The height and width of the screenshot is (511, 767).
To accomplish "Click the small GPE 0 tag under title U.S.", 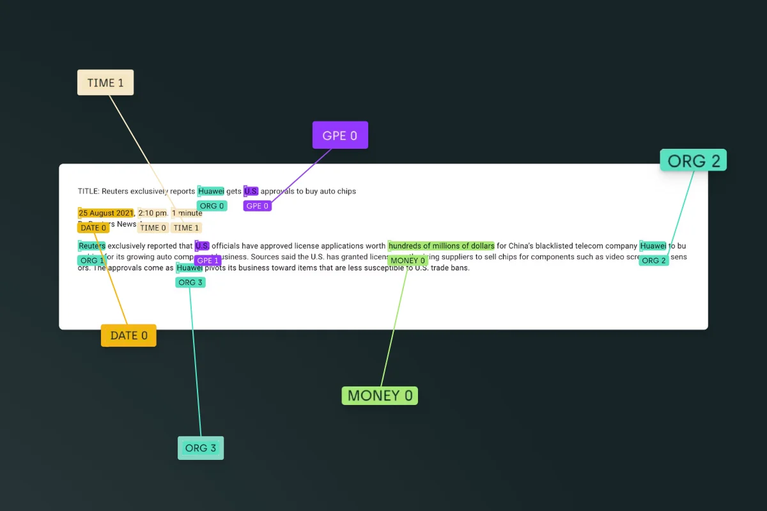I will (x=257, y=206).
